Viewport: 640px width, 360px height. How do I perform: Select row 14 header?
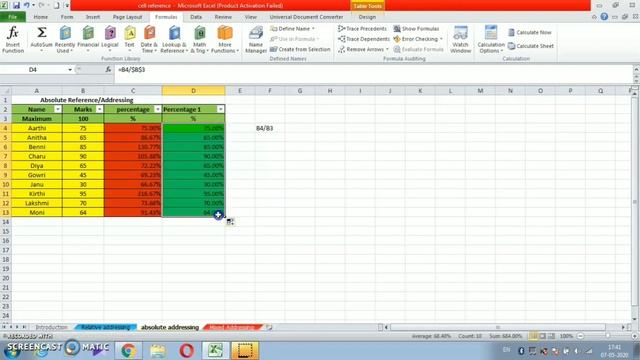6,222
